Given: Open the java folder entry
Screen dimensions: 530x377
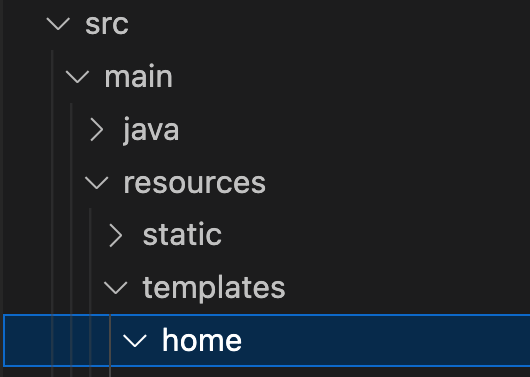Looking at the screenshot, I should click(x=151, y=130).
